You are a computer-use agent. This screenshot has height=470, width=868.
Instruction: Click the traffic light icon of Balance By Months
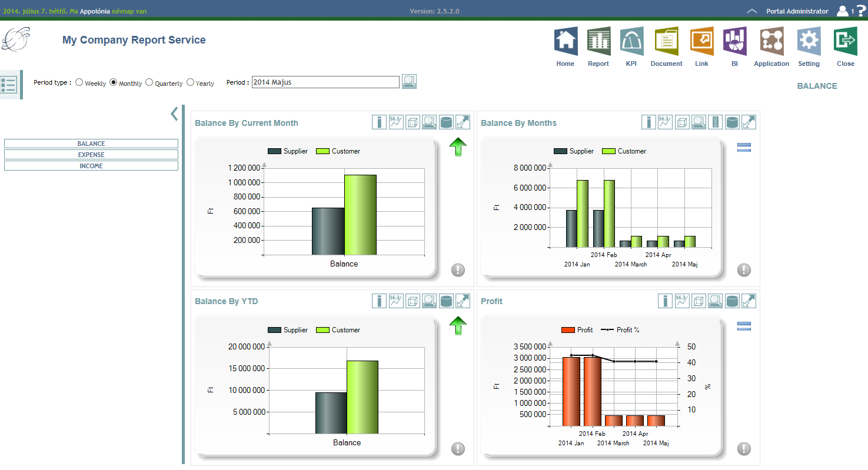(715, 122)
